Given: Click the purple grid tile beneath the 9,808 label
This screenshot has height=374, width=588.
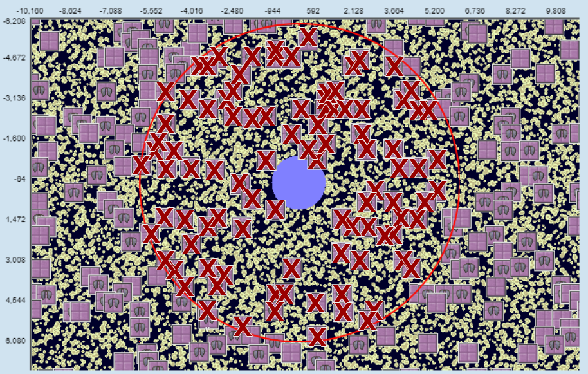Looking at the screenshot, I should pyautogui.click(x=554, y=26).
